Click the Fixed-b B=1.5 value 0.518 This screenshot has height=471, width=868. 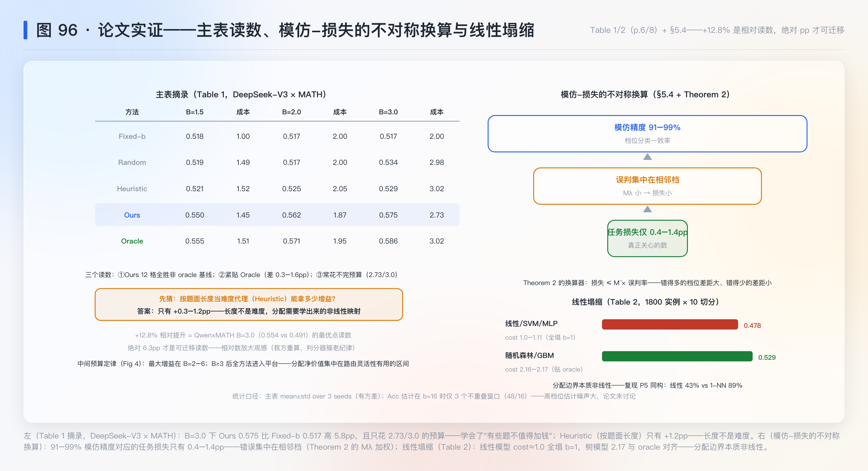point(195,136)
